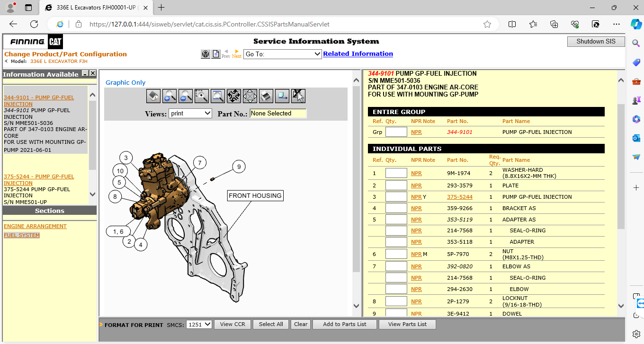Open the Views dropdown showing print

[x=190, y=114]
